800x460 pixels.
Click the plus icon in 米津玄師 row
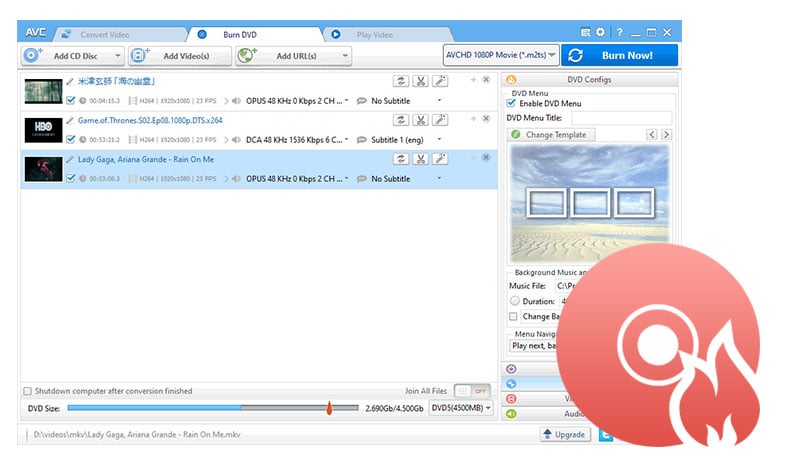[473, 80]
